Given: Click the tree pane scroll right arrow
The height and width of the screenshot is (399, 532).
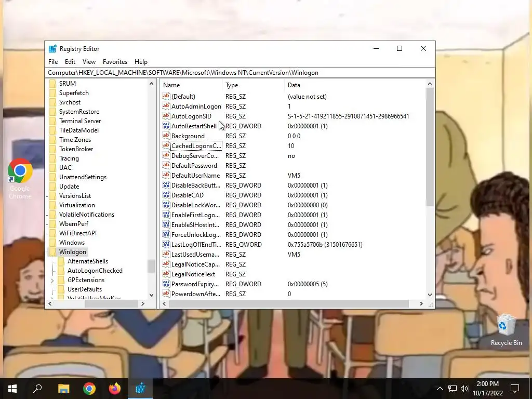Looking at the screenshot, I should [x=143, y=303].
